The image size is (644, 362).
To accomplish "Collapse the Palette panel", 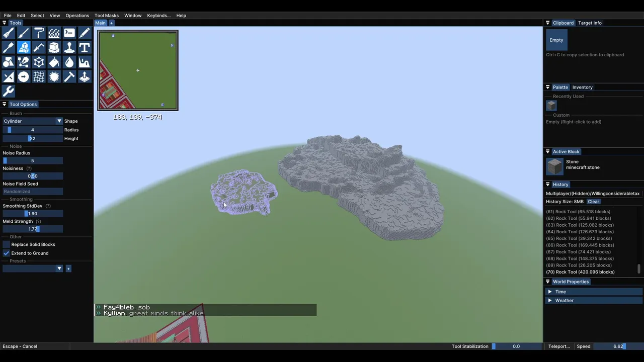I will click(548, 87).
